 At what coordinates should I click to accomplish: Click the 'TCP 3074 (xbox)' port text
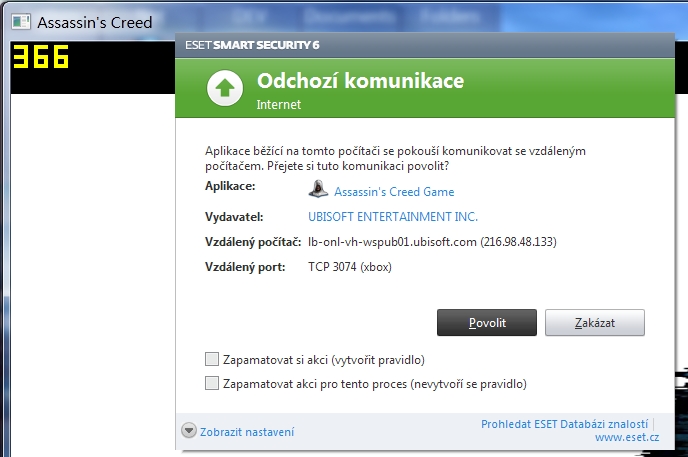click(x=350, y=267)
